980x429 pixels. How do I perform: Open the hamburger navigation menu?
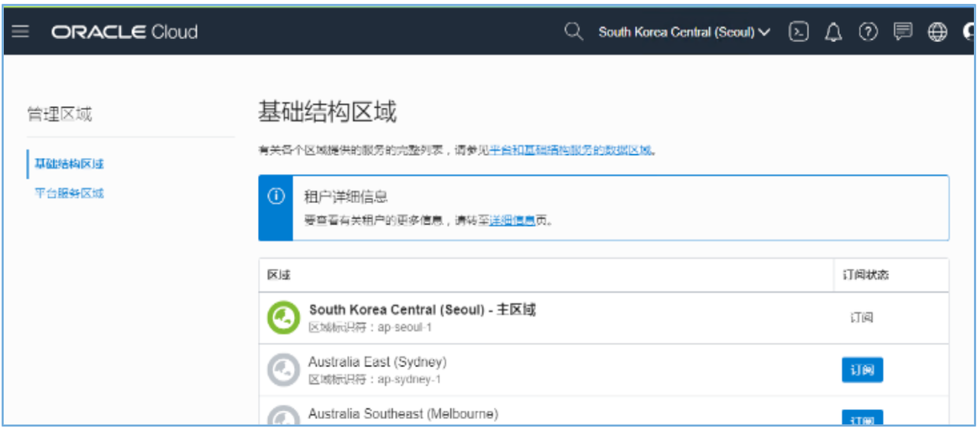(x=21, y=31)
